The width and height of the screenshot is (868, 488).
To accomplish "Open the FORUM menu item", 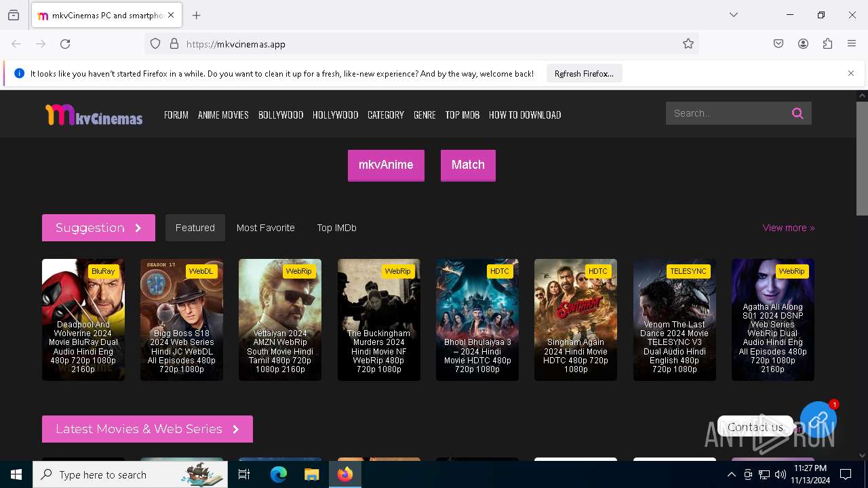I will click(176, 115).
